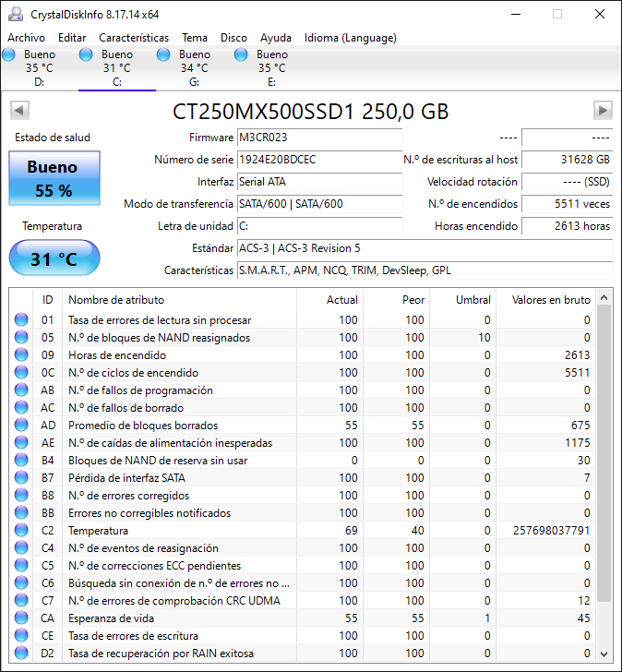Click the status dot for attribute B8
The height and width of the screenshot is (672, 622).
pyautogui.click(x=21, y=496)
